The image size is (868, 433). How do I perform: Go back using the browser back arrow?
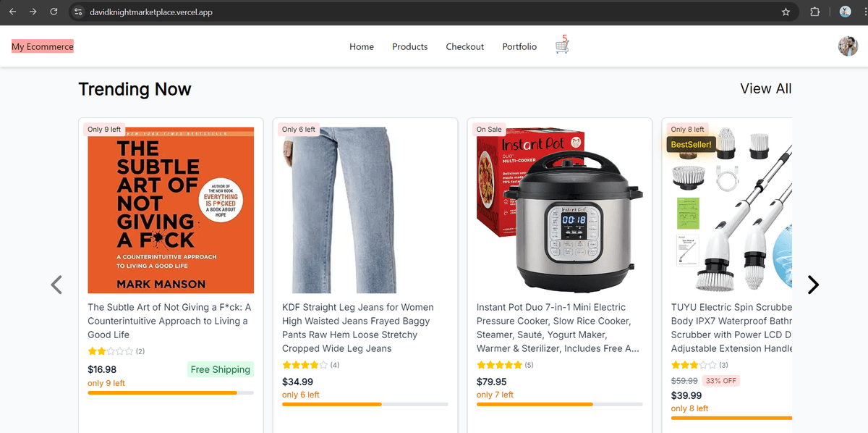tap(12, 12)
